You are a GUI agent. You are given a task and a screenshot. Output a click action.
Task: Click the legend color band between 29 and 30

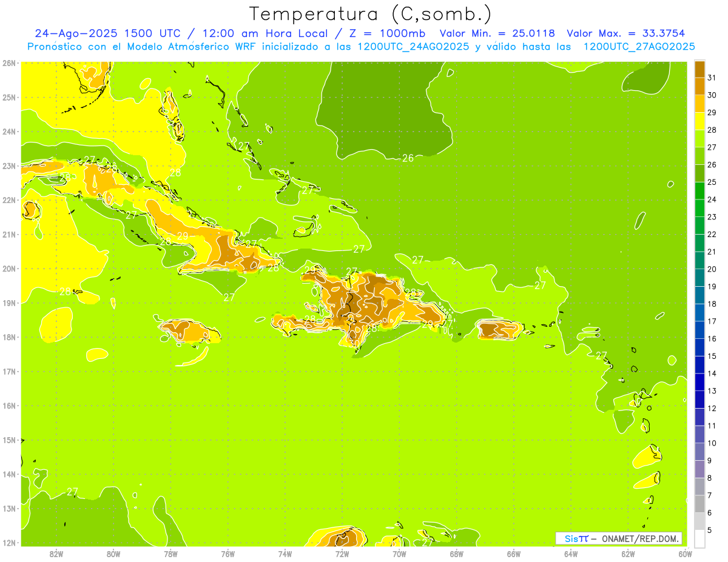pos(699,104)
